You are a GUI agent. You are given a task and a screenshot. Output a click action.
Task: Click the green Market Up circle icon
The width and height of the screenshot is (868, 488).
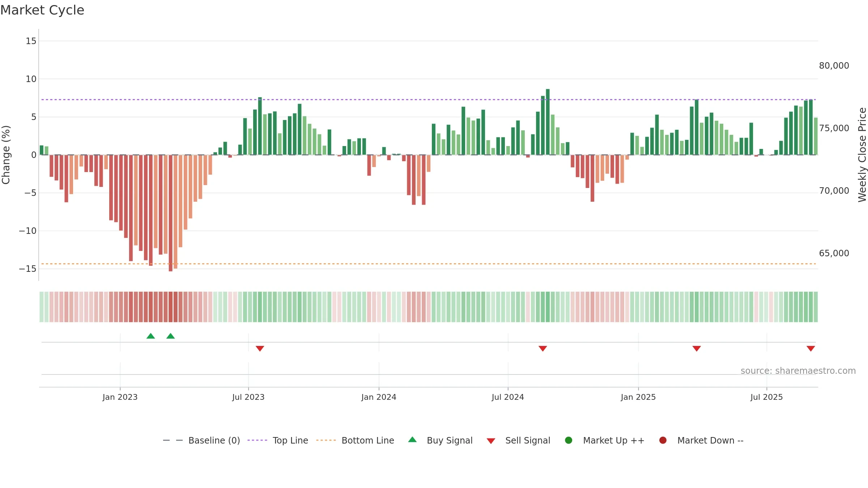click(569, 440)
